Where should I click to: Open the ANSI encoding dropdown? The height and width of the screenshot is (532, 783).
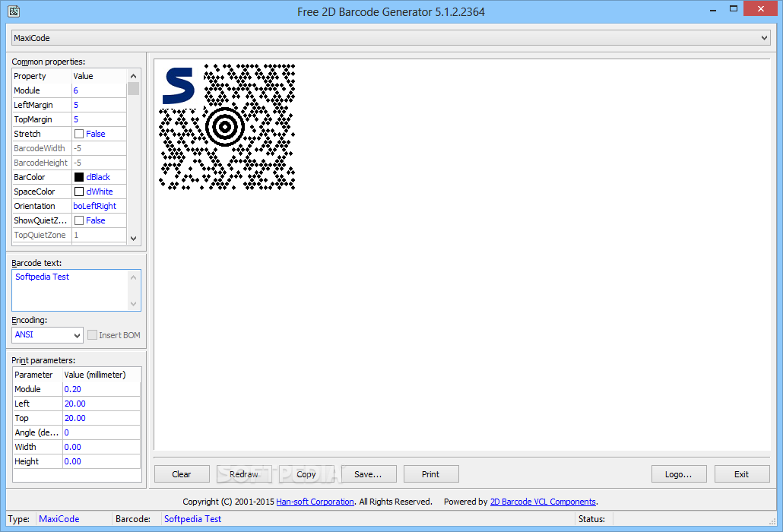coord(47,335)
